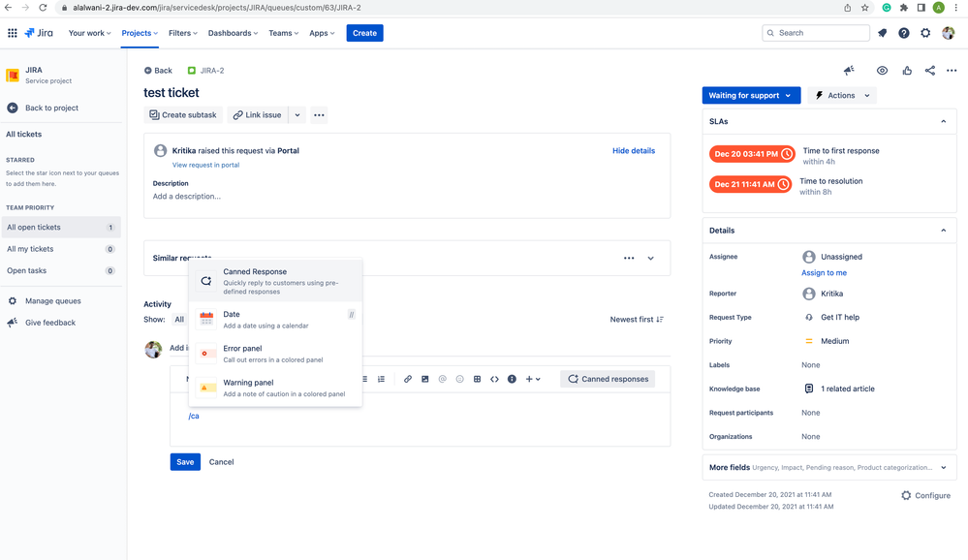Open the Open tasks queue

61,270
